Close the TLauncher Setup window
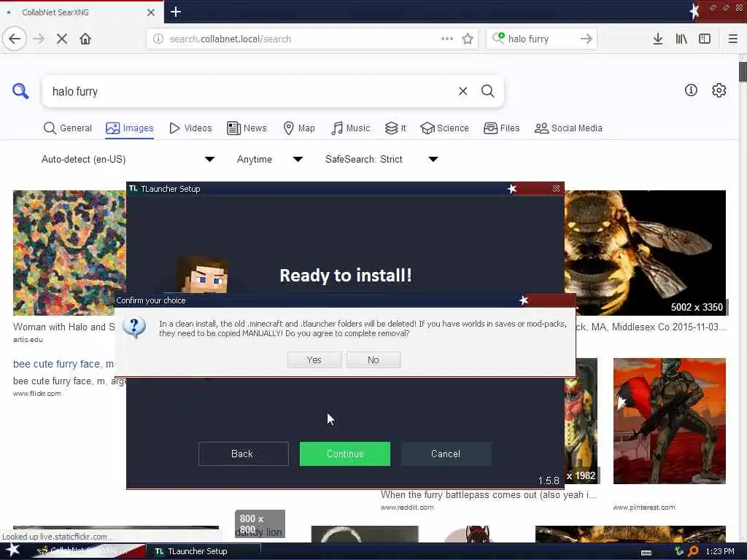747x560 pixels. 556,189
